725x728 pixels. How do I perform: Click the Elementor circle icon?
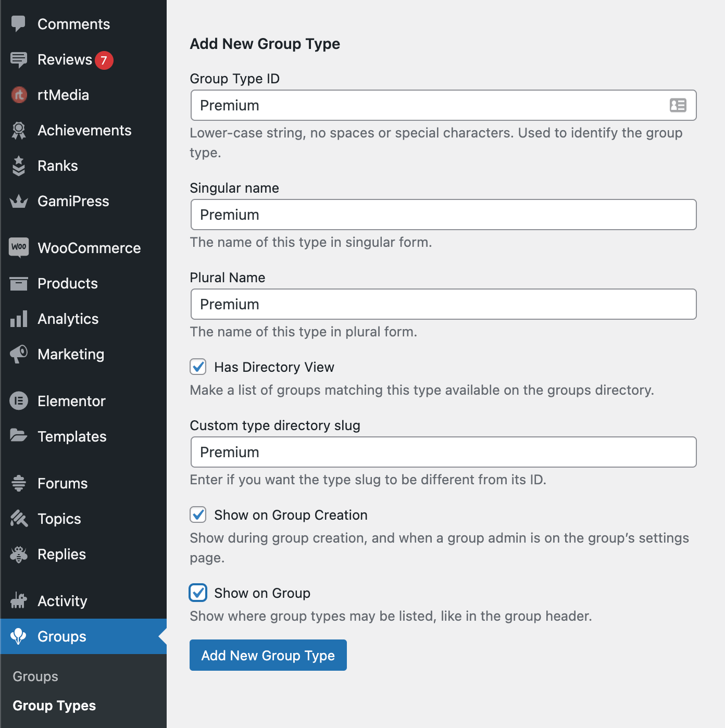coord(19,401)
